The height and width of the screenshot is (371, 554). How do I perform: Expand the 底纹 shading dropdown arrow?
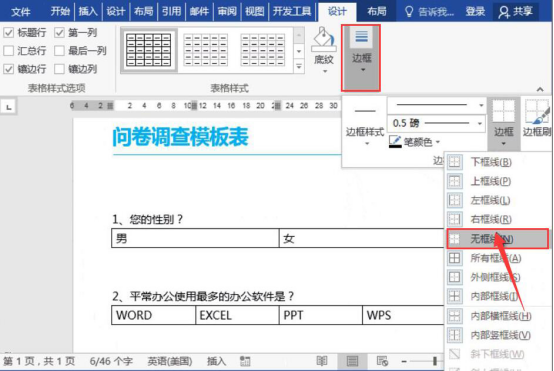[325, 71]
